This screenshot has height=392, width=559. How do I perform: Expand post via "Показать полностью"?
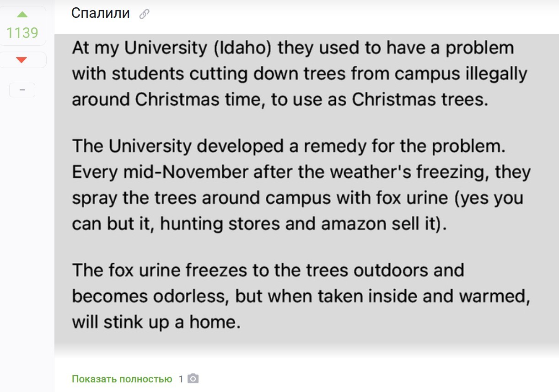122,379
